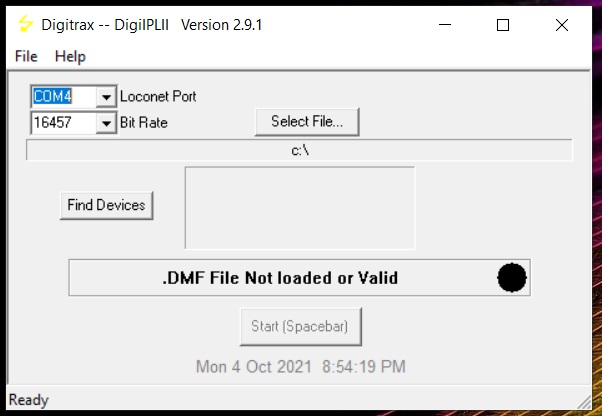Click the Digitrax lightning bolt title icon
Image resolution: width=602 pixels, height=416 pixels.
click(x=26, y=26)
